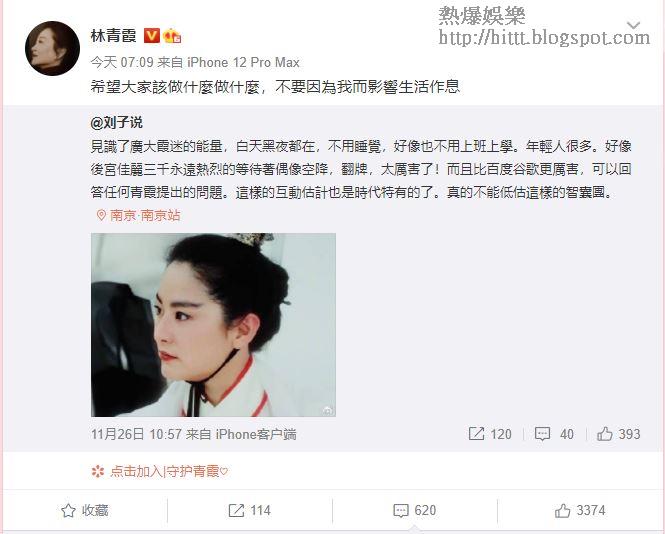
Task: Click the 南京·南京站 location tag
Action: tap(139, 215)
